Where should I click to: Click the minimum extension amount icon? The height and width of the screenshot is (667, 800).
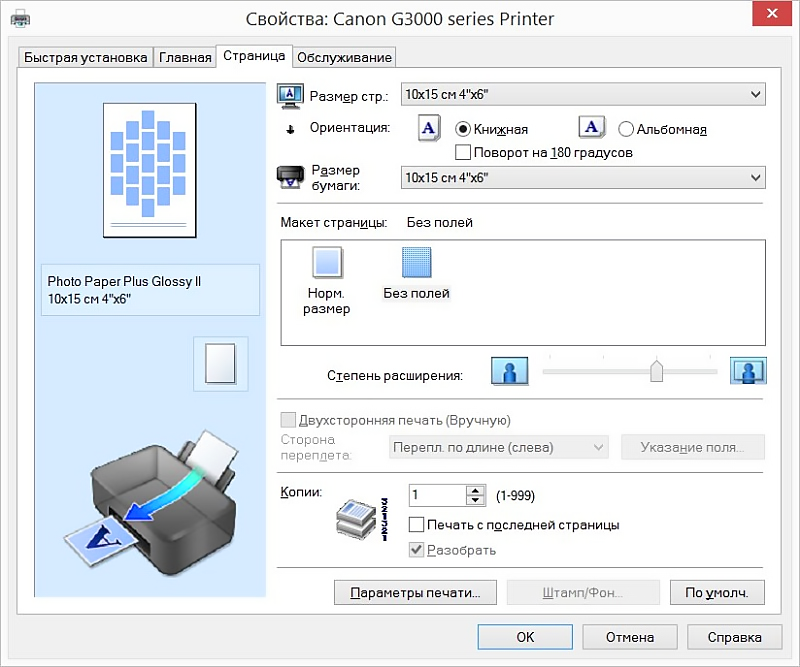pyautogui.click(x=509, y=371)
